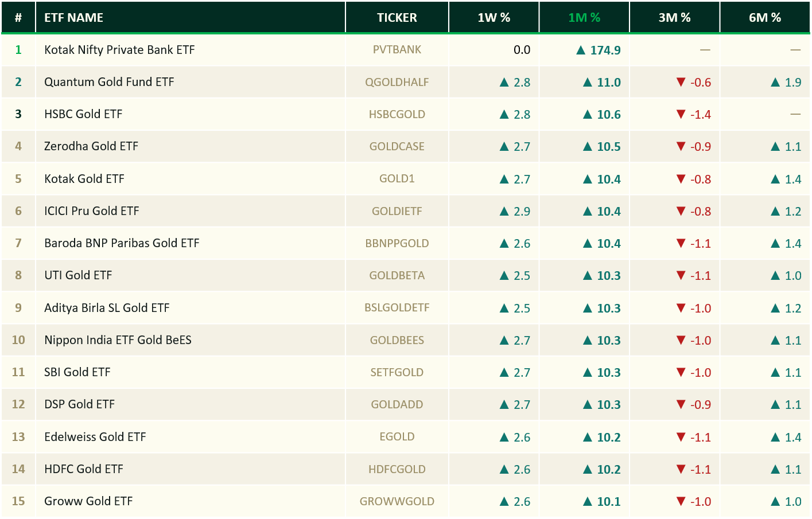The height and width of the screenshot is (519, 812).
Task: Click Quantum Gold Fund's 1.9 six-month value
Action: click(x=786, y=83)
